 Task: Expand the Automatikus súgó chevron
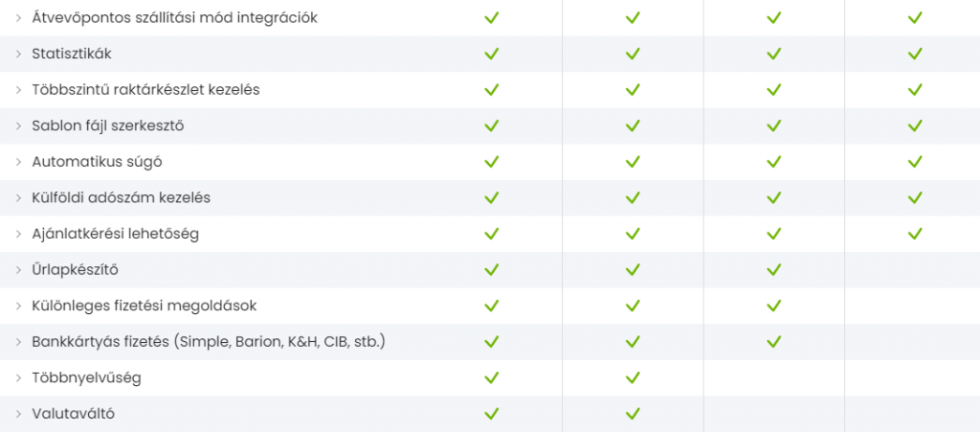[x=18, y=162]
